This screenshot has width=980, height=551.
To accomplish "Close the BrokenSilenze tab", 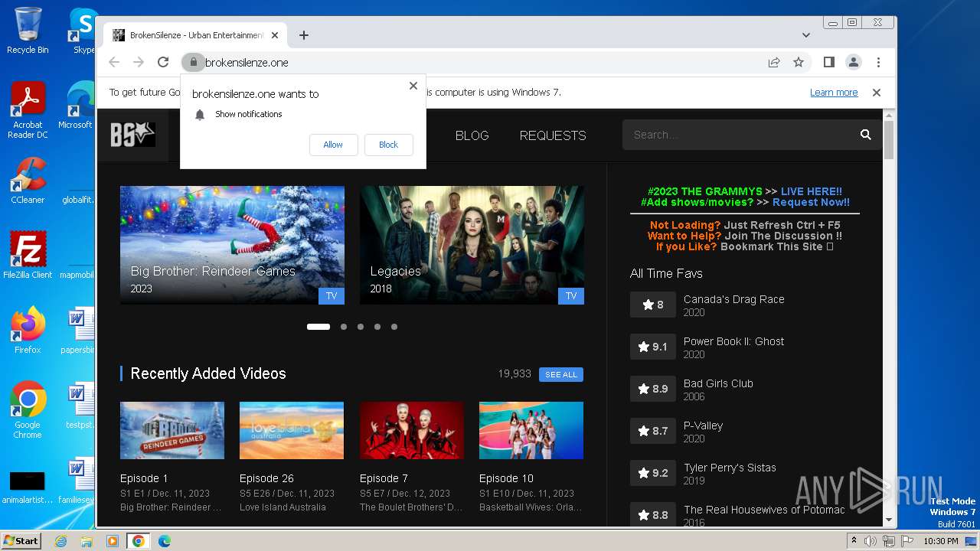I will coord(275,35).
